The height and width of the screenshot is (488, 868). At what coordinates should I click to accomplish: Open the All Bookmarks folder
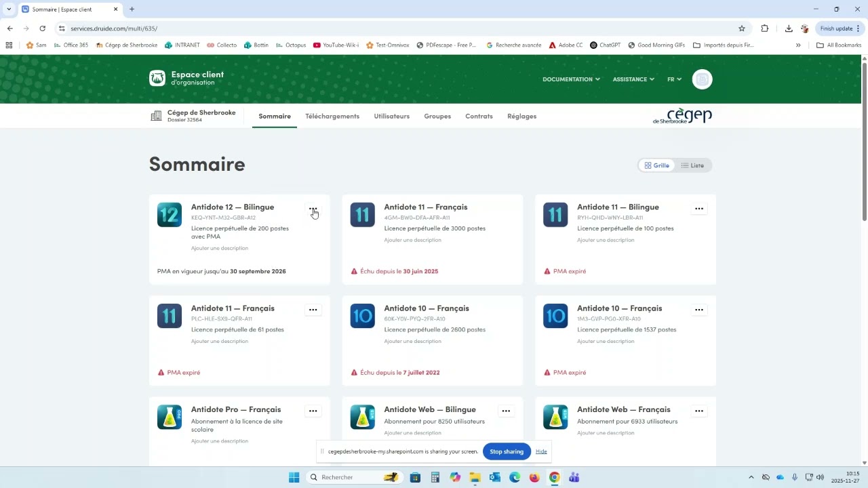(x=839, y=45)
